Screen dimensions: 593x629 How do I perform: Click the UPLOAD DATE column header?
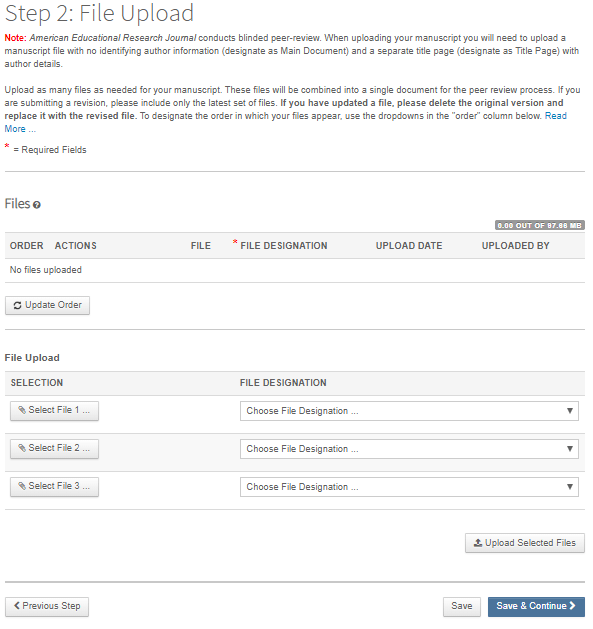click(409, 246)
